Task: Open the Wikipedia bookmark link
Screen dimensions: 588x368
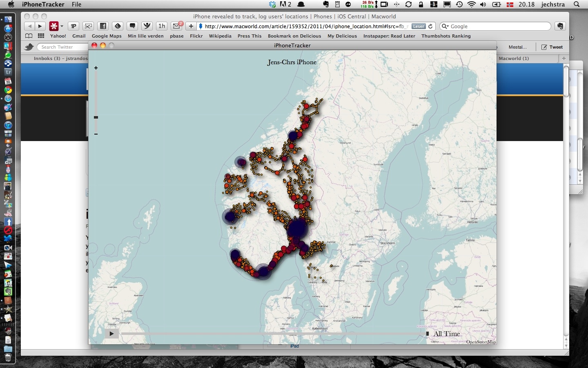Action: [x=220, y=36]
